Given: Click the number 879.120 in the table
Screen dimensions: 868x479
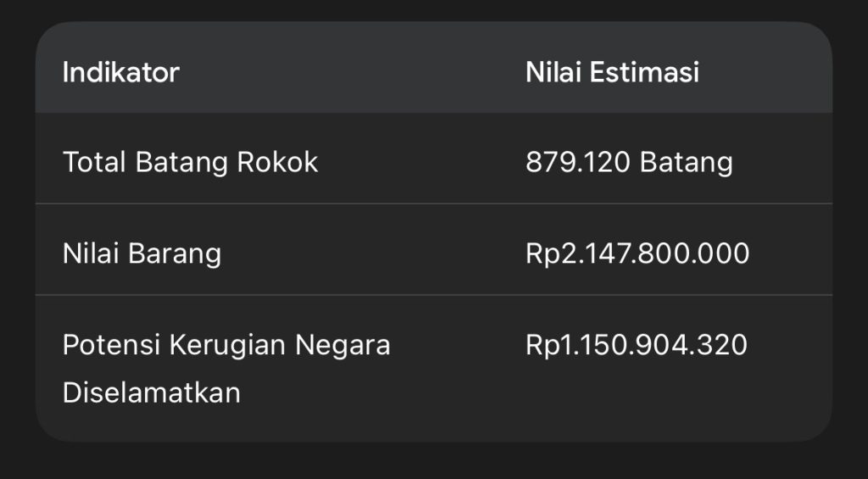Looking at the screenshot, I should (578, 161).
